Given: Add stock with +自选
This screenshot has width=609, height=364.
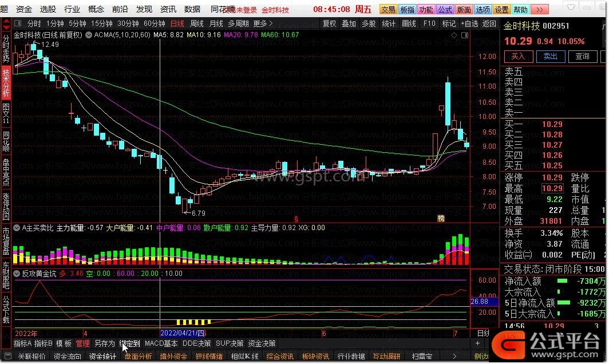Looking at the screenshot, I should 469,23.
